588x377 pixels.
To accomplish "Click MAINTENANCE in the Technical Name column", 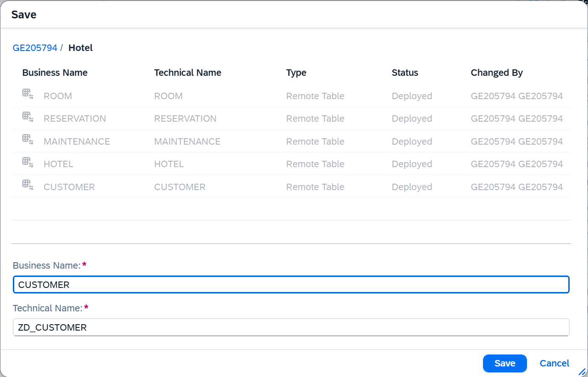I will 187,141.
